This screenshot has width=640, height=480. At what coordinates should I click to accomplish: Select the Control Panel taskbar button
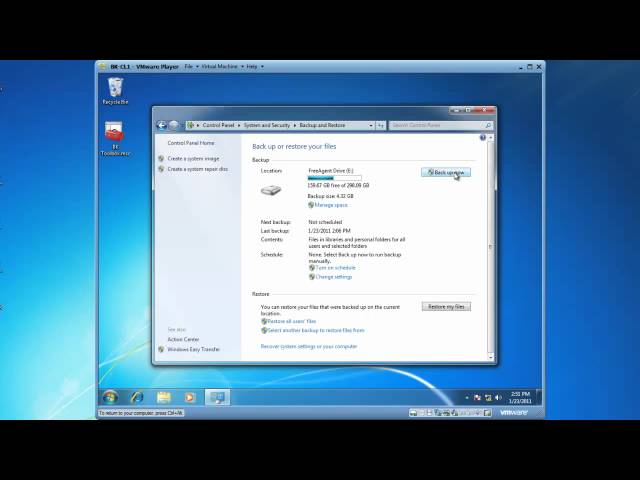217,397
